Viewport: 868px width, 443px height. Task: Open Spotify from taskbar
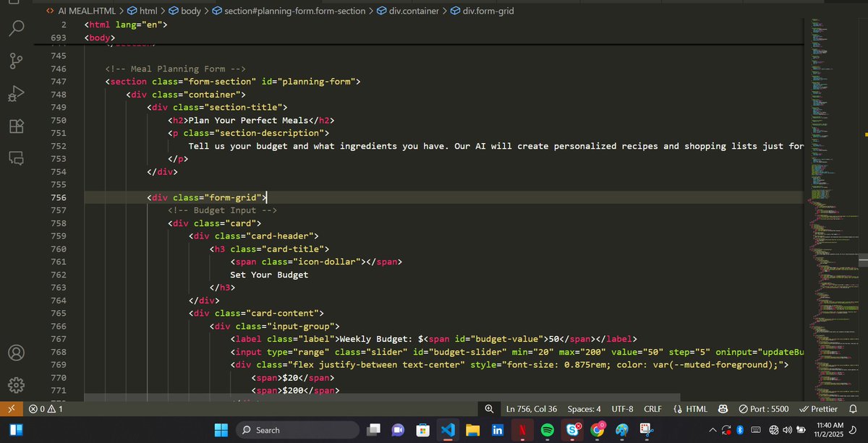547,430
